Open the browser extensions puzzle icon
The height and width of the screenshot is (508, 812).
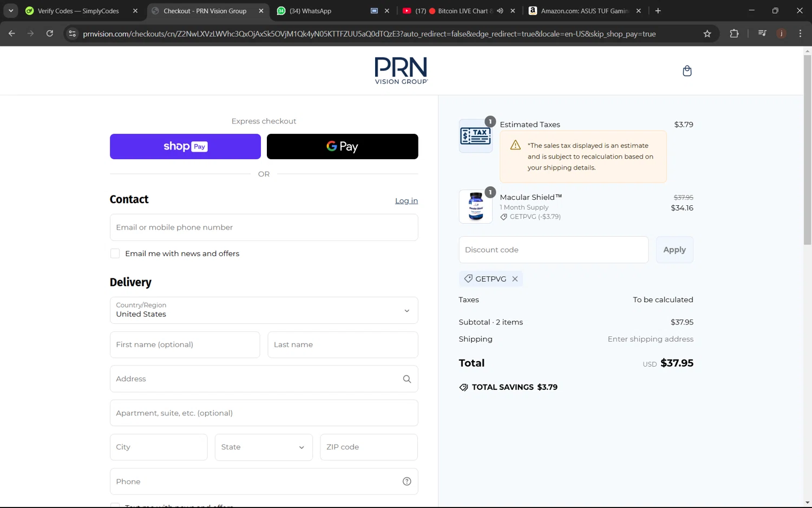point(734,34)
